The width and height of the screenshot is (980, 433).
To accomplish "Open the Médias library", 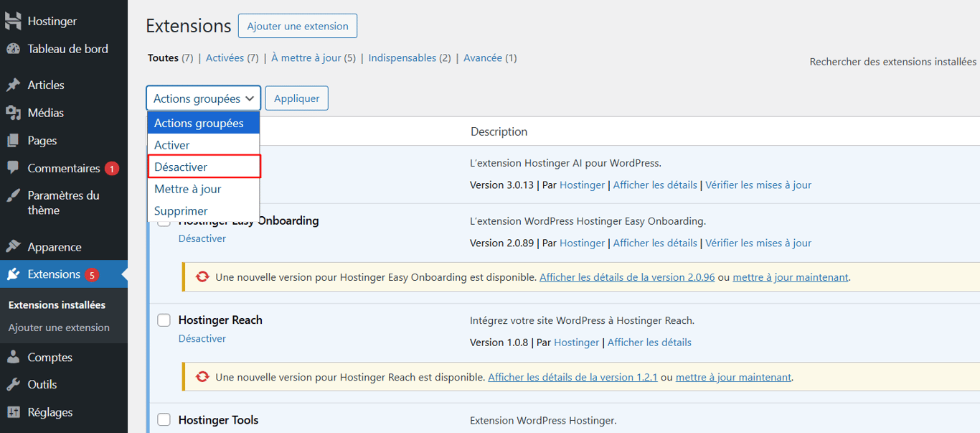I will pos(43,112).
